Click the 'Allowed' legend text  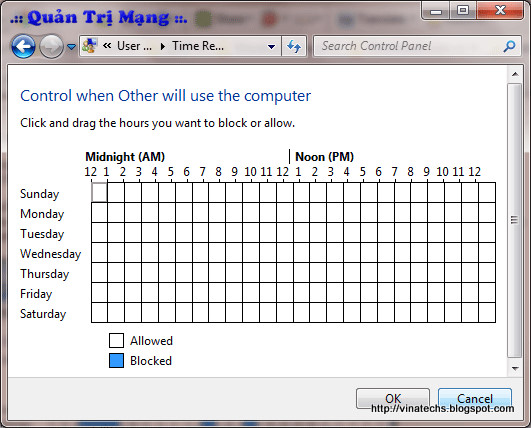coord(151,341)
